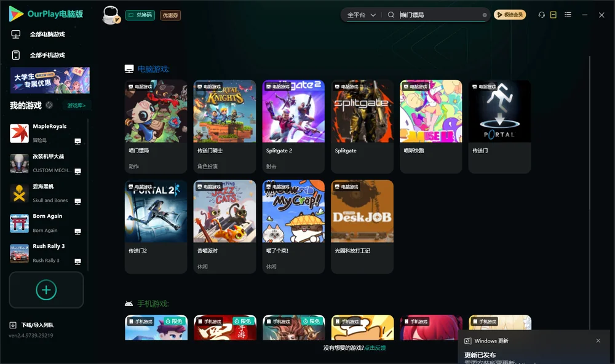
Task: Dismiss the Windows 更新 notification
Action: 598,341
